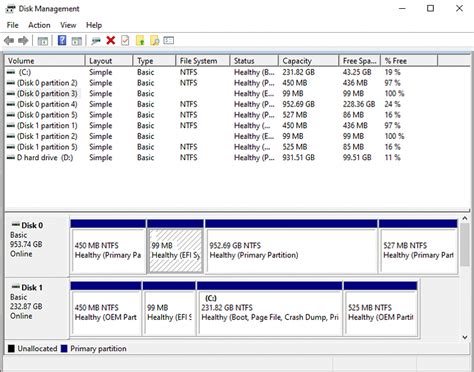This screenshot has height=372, width=474.
Task: Click the black Unallocated legend swatch
Action: (11, 349)
